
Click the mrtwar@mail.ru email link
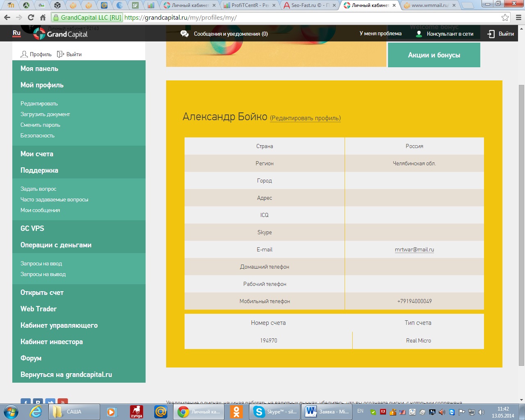pyautogui.click(x=414, y=249)
